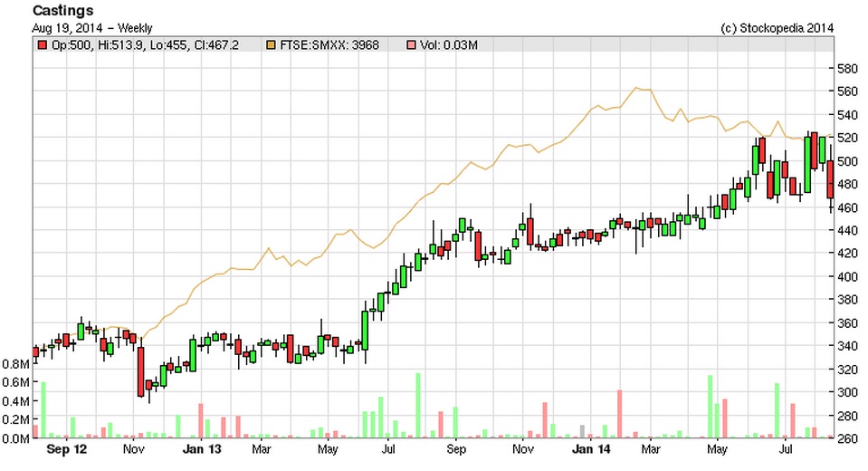This screenshot has height=471, width=868.
Task: Click the 0.6M volume axis label
Action: pyautogui.click(x=15, y=382)
